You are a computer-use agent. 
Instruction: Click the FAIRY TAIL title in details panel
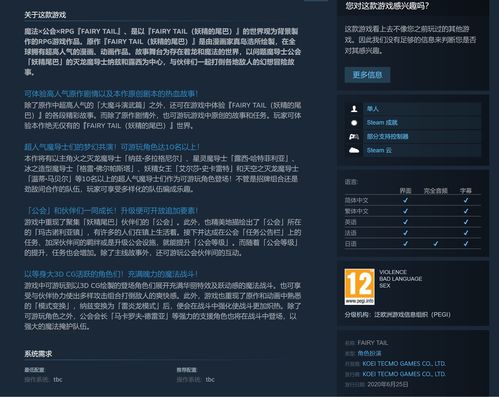[372, 343]
